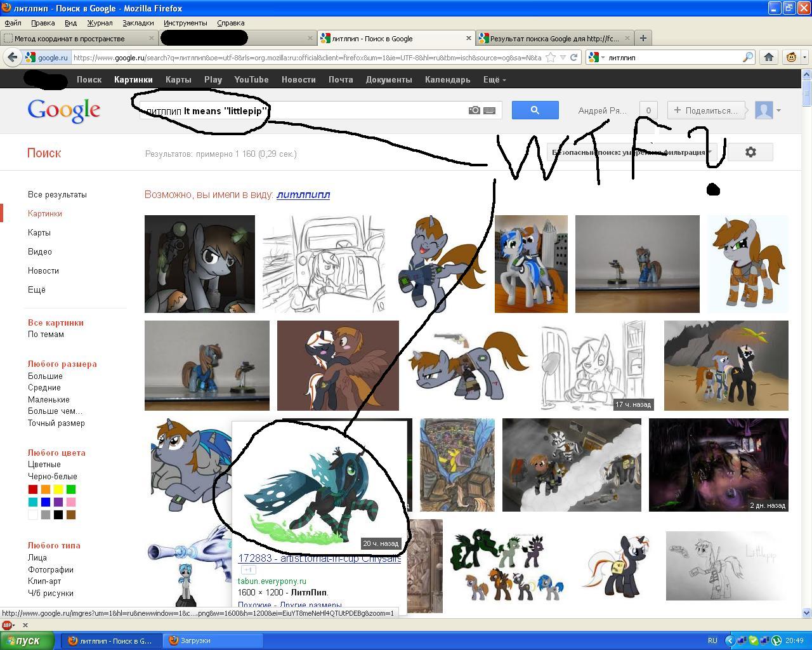Open 'YouTube' in the Google bar
This screenshot has height=650, width=812.
(251, 79)
